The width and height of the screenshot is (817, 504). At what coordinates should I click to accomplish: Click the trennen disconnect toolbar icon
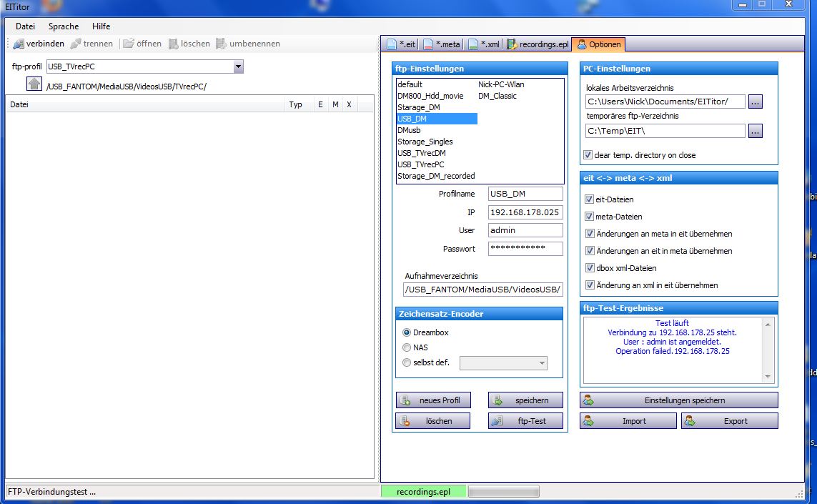[x=76, y=44]
